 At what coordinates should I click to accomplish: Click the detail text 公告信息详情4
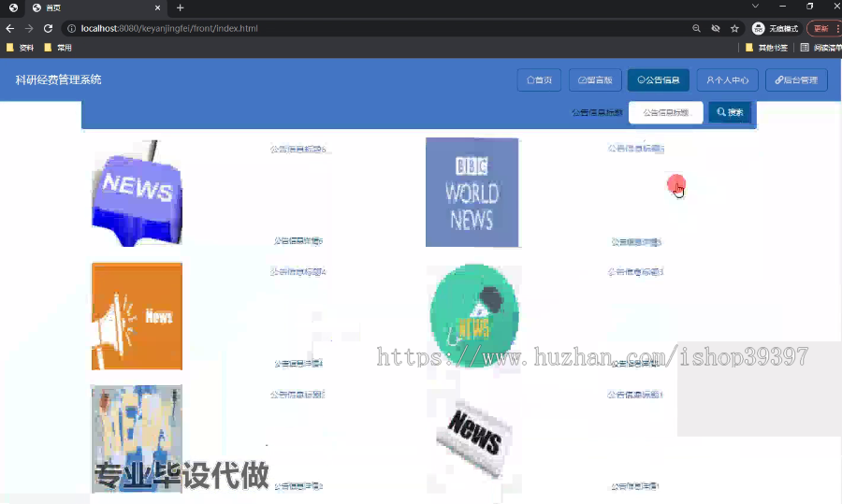[x=298, y=364]
